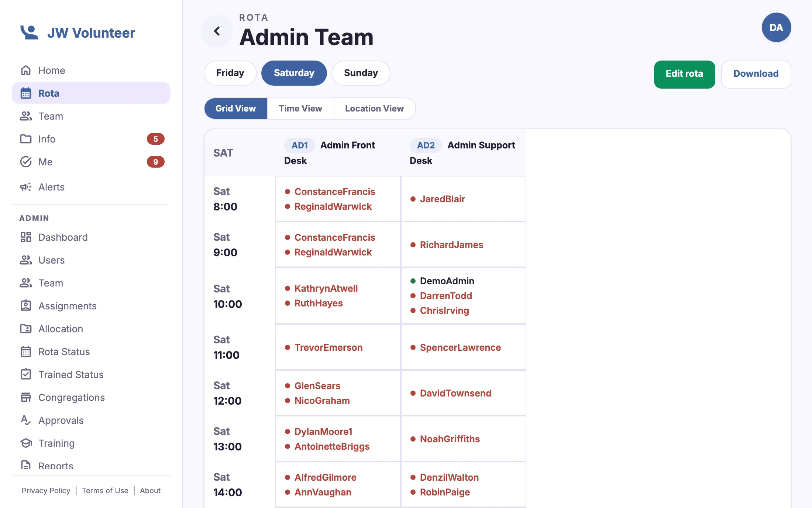Switch to Time View

(300, 109)
